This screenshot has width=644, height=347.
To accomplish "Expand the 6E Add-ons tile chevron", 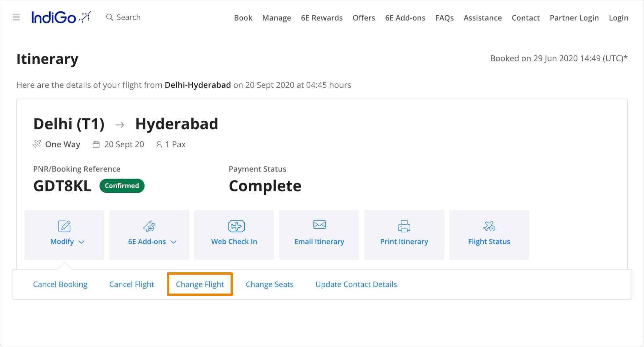I will [x=173, y=242].
